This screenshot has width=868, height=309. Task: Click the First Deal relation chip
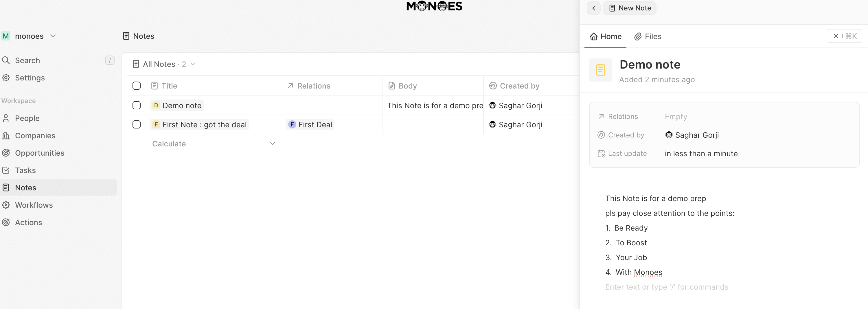[x=310, y=125]
